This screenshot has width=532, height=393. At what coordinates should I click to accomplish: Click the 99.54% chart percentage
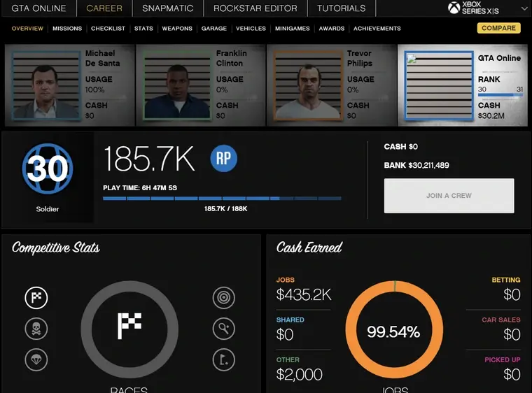[x=393, y=331]
